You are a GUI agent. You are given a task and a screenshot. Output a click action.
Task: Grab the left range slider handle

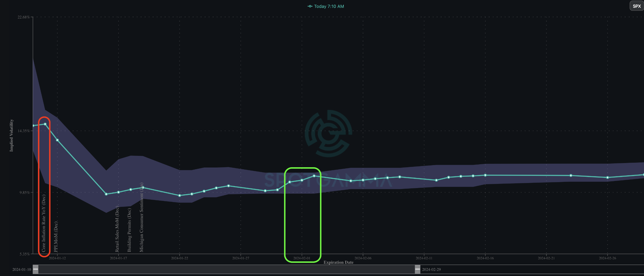click(x=36, y=269)
